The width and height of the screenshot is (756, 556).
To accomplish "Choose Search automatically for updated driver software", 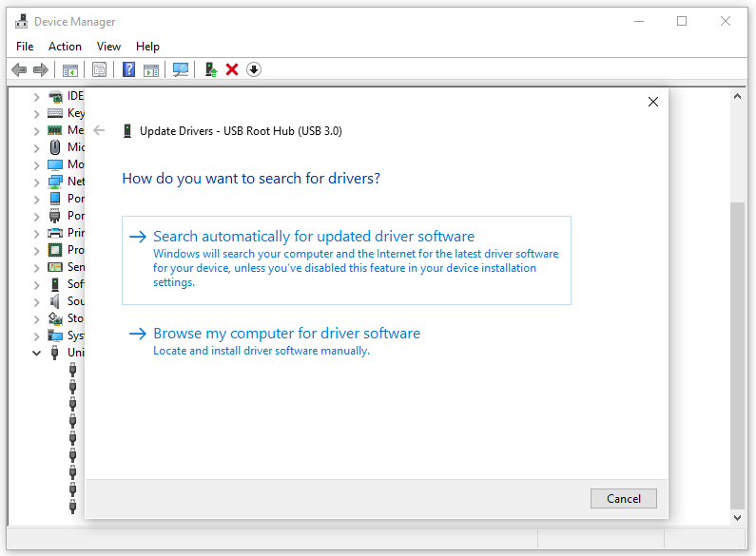I will point(313,237).
